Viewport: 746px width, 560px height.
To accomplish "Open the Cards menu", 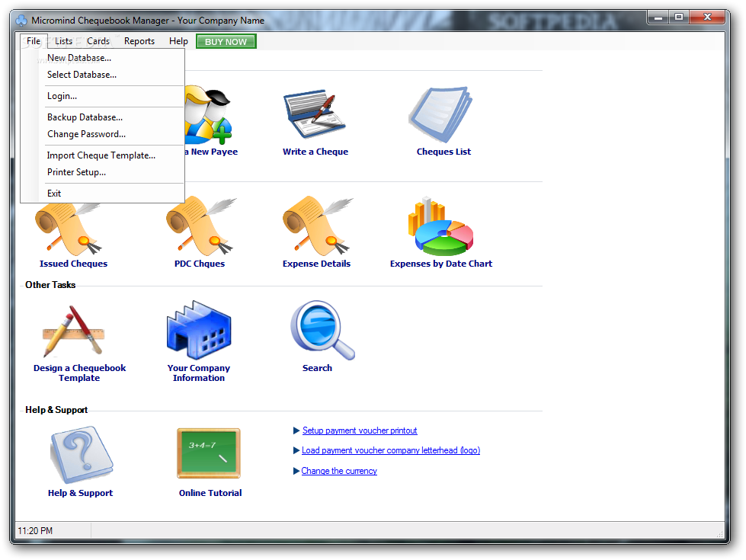I will click(x=98, y=41).
